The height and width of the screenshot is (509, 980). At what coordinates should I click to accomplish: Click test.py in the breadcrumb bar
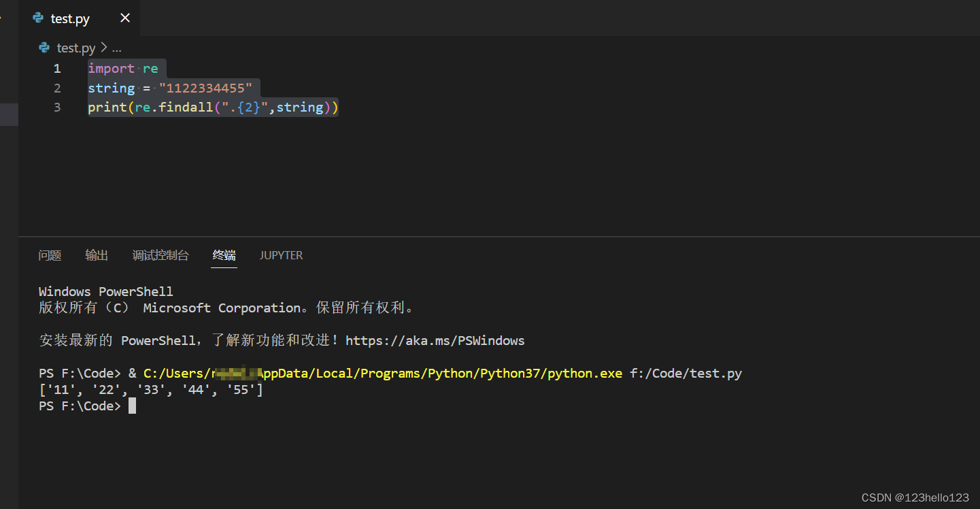coord(76,48)
